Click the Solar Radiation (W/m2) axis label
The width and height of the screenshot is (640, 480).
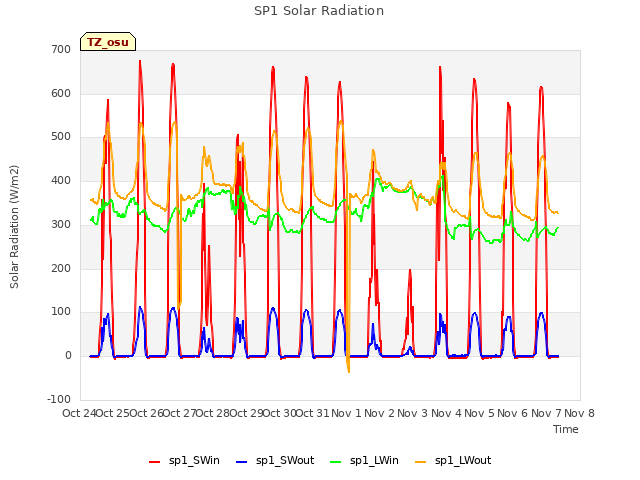tap(14, 227)
